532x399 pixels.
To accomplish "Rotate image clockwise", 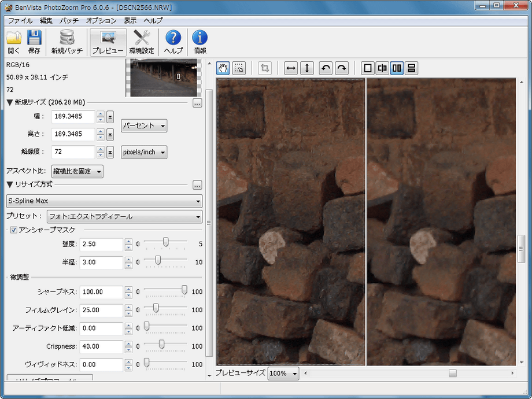I will click(x=342, y=68).
